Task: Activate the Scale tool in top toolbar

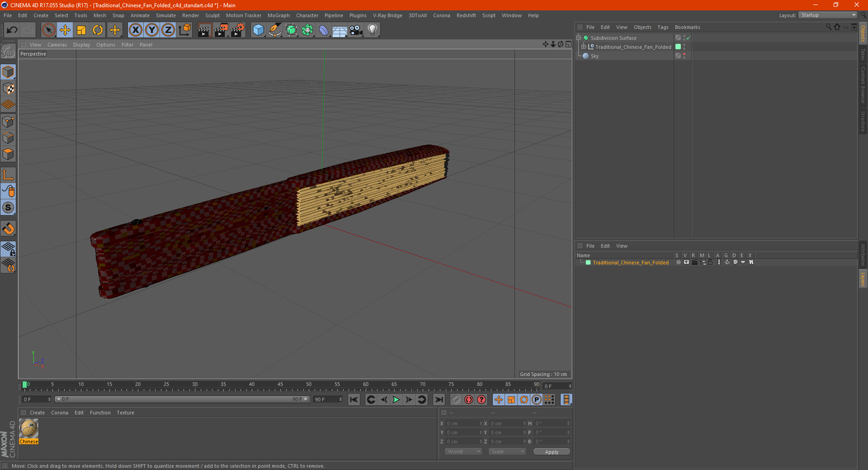Action: click(81, 30)
